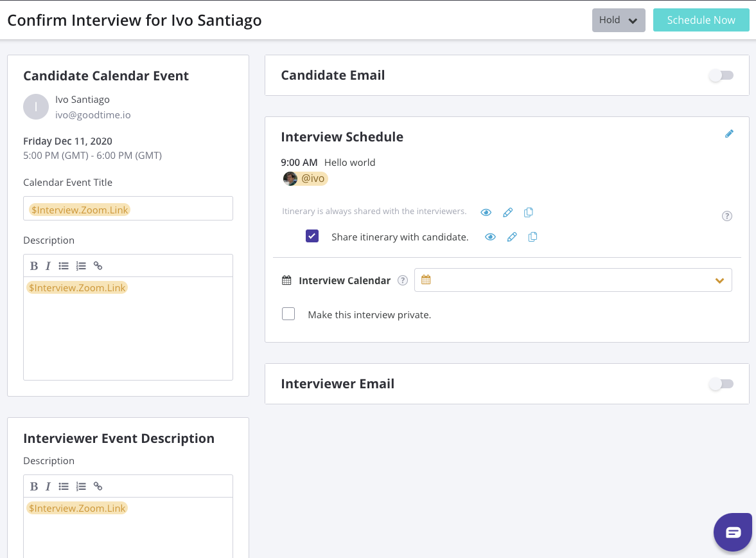Check Make this interview private
Screen dimensions: 756x558
coord(288,314)
